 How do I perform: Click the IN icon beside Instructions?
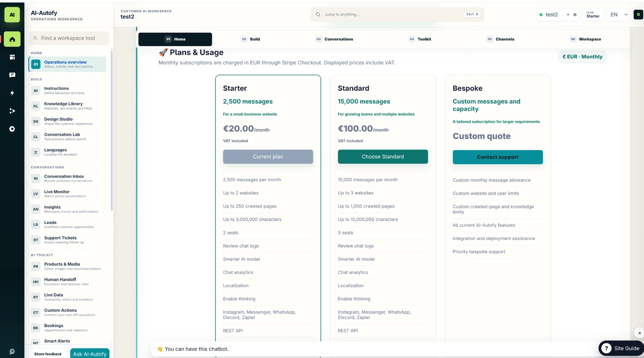pos(36,91)
